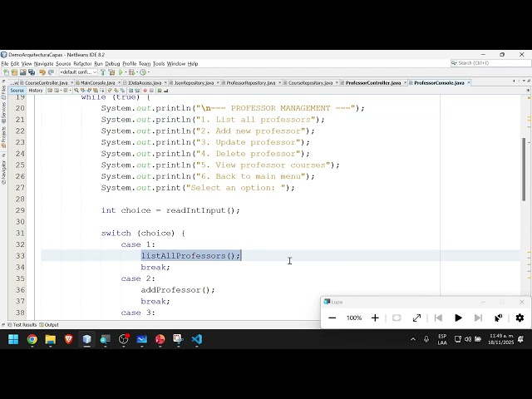The image size is (532, 399).
Task: Click in the Search (Ctrl+I) field
Action: [x=490, y=63]
